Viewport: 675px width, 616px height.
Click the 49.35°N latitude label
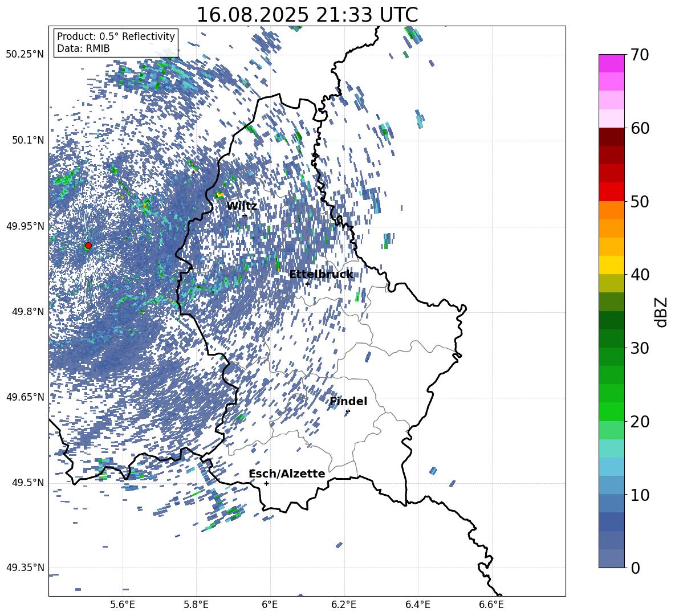point(25,568)
